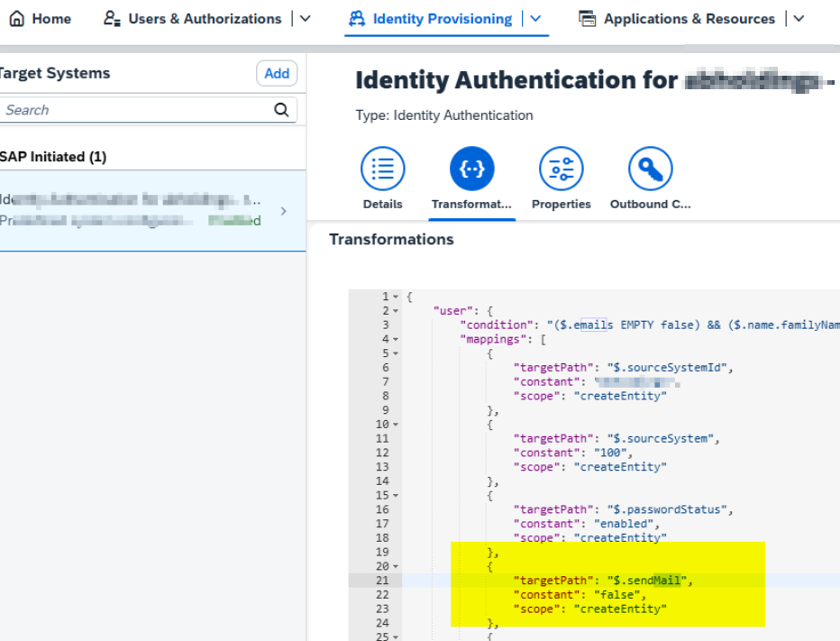Click the Add target system button
The height and width of the screenshot is (641, 840).
pyautogui.click(x=277, y=73)
